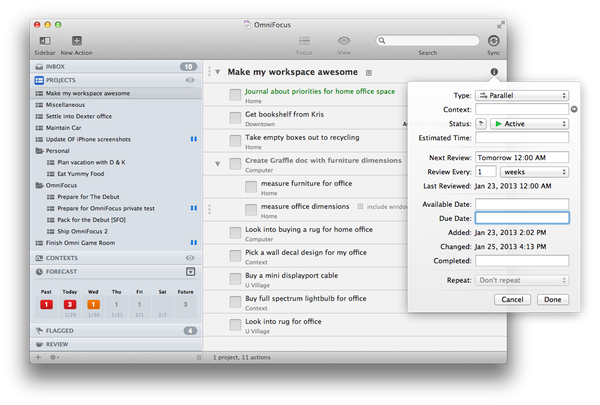Collapse the Personal folder

(x=39, y=151)
